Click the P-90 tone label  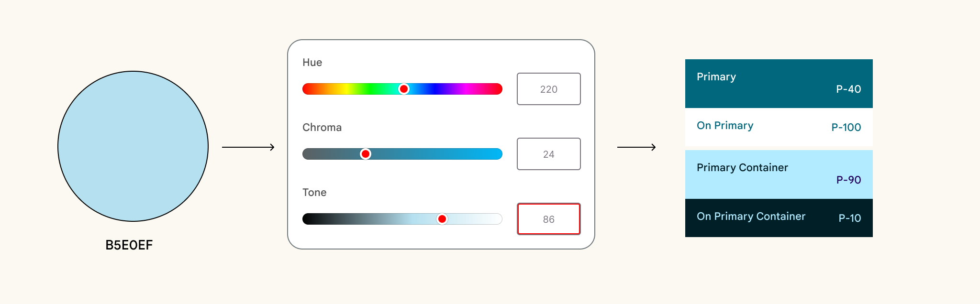[x=848, y=180]
